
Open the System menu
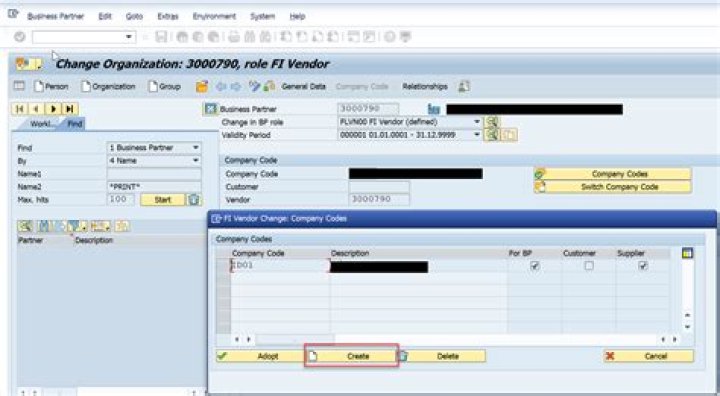click(262, 16)
